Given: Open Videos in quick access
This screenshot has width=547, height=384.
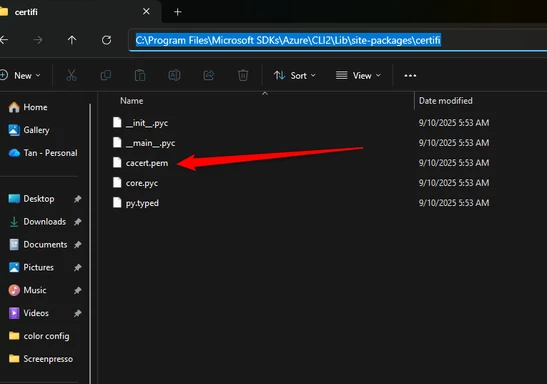Looking at the screenshot, I should (29, 313).
